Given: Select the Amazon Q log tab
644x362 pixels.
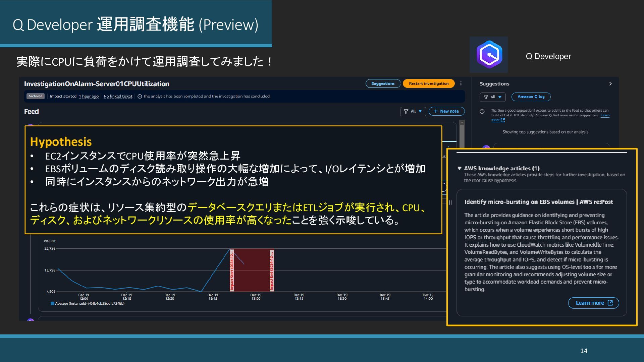Looking at the screenshot, I should [531, 97].
